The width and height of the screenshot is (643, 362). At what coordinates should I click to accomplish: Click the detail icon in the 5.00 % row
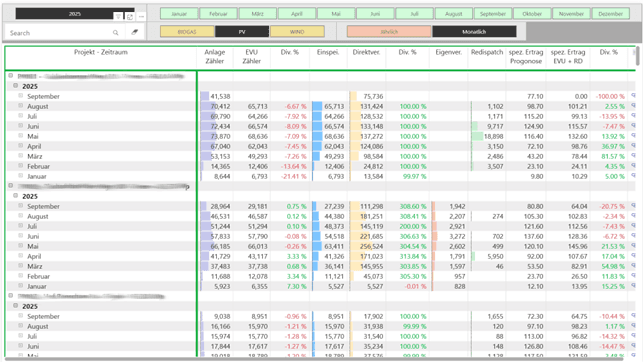633,175
